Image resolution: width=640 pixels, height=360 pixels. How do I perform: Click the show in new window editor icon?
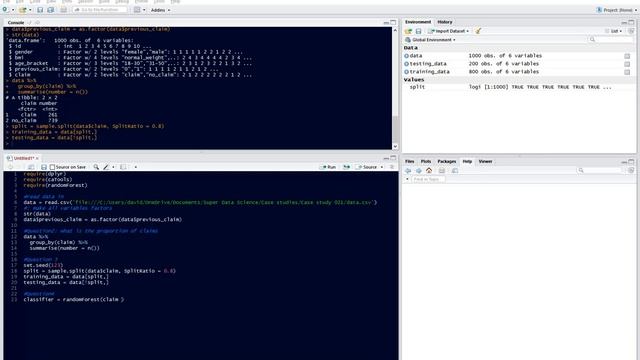[x=31, y=167]
